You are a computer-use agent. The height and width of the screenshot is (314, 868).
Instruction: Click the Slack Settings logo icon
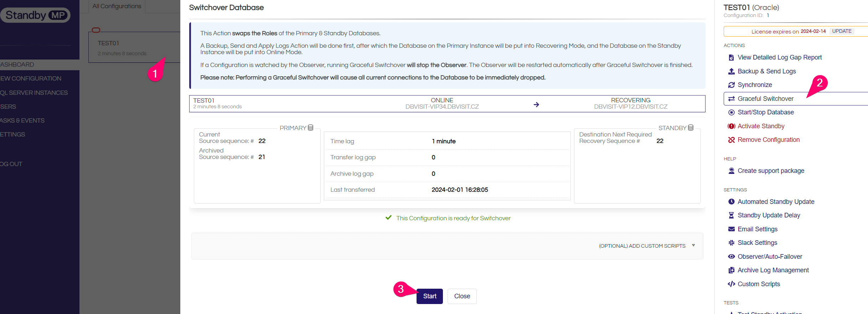[731, 243]
